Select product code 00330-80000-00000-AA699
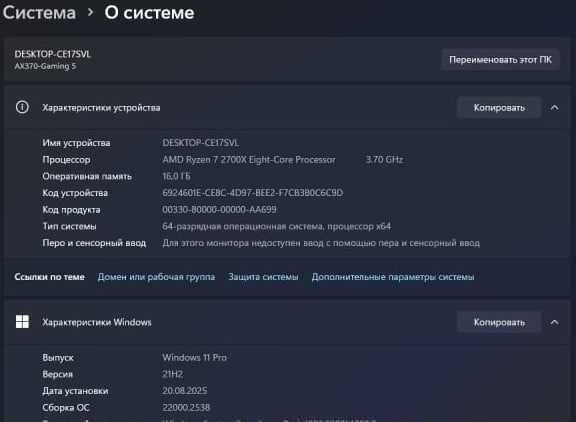The image size is (576, 422). click(x=219, y=209)
